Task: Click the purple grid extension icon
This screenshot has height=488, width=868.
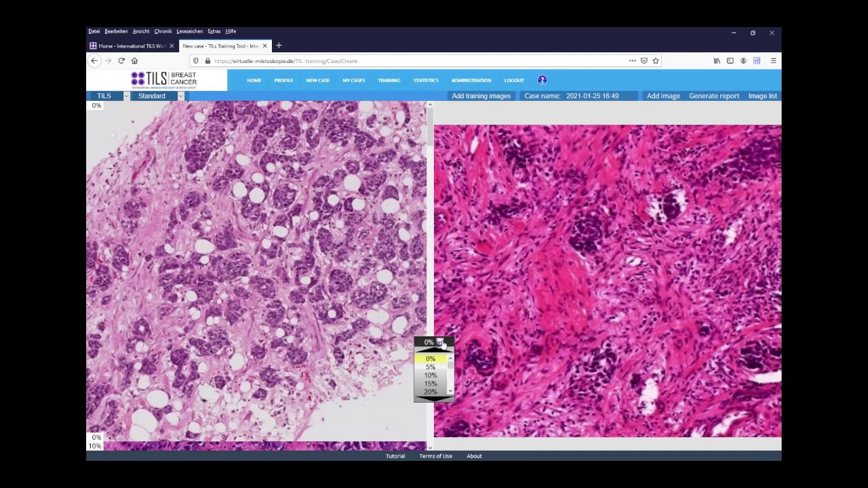Action: (x=757, y=60)
